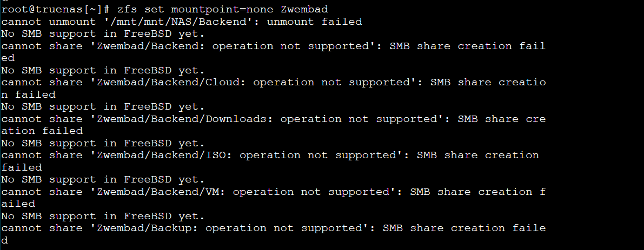
Task: Click the last 'No SMB support in FreeBSD yet.' line
Action: (103, 216)
